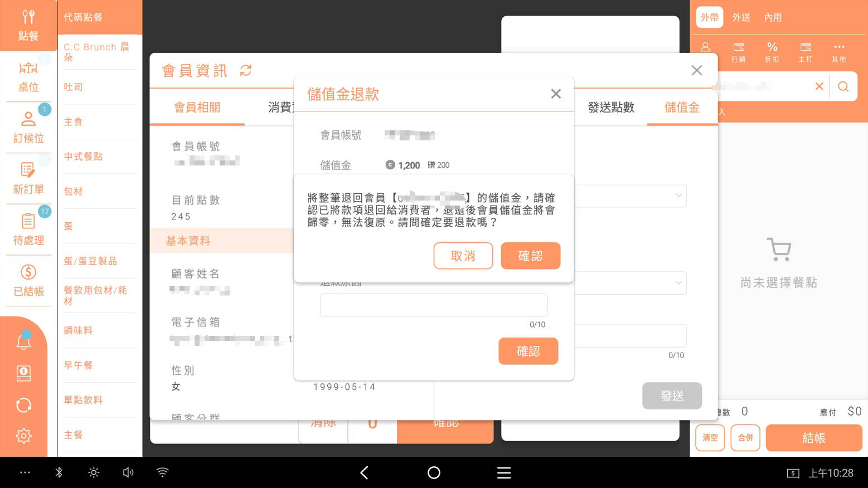Refresh member info with the reload icon
Image resolution: width=868 pixels, height=488 pixels.
(x=246, y=70)
